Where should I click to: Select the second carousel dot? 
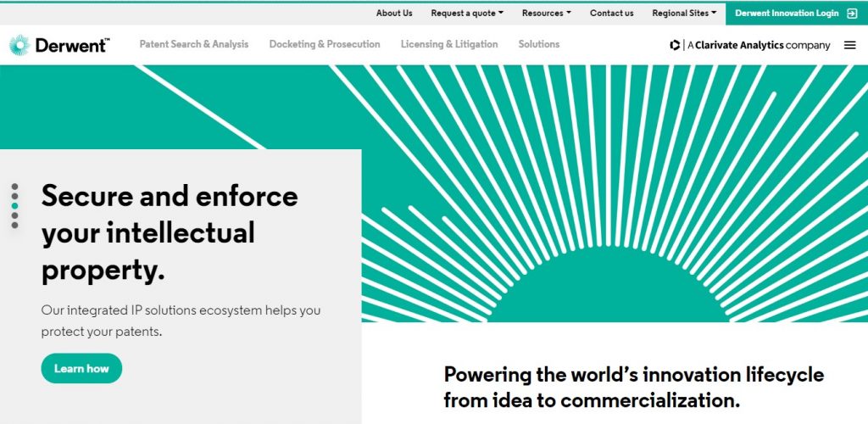click(x=14, y=196)
